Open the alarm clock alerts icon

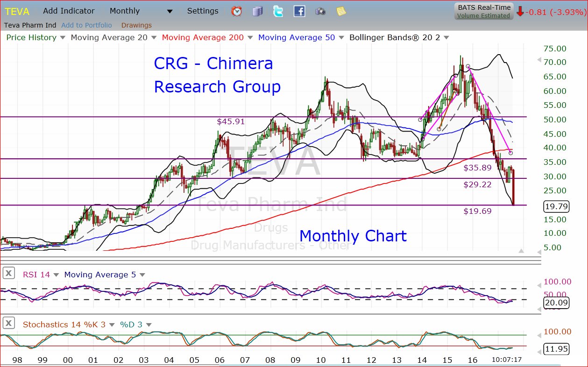click(x=237, y=11)
